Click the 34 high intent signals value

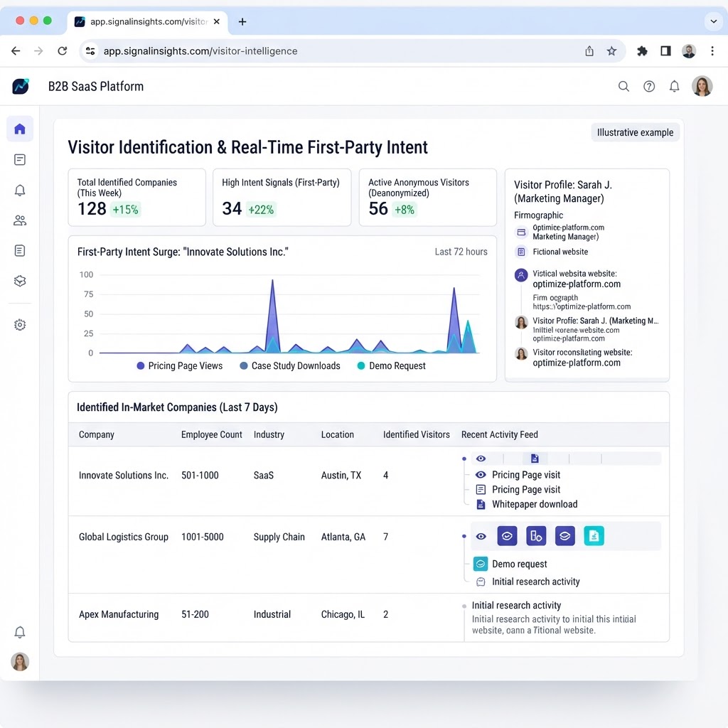coord(232,209)
